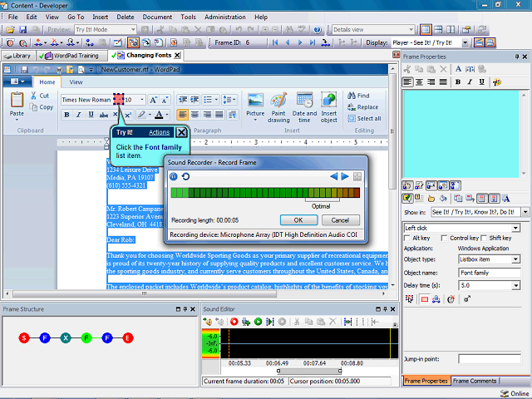
Task: Check the Shift key checkbox
Action: 484,239
